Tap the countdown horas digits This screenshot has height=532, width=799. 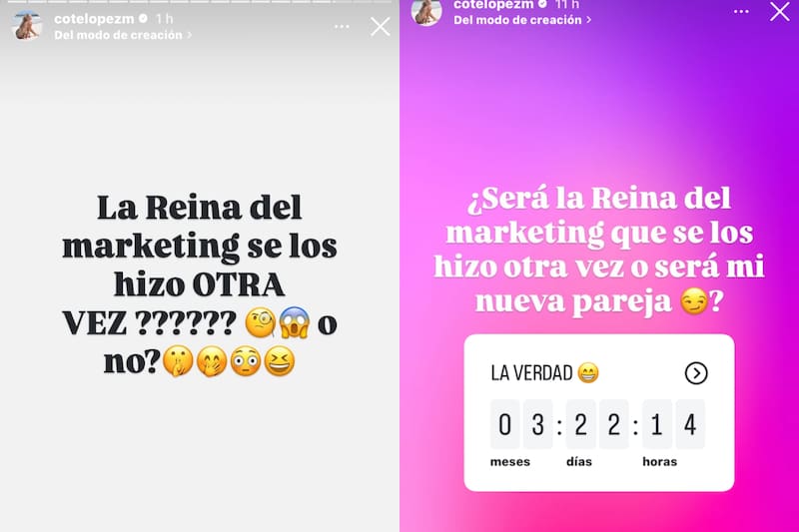(x=673, y=424)
